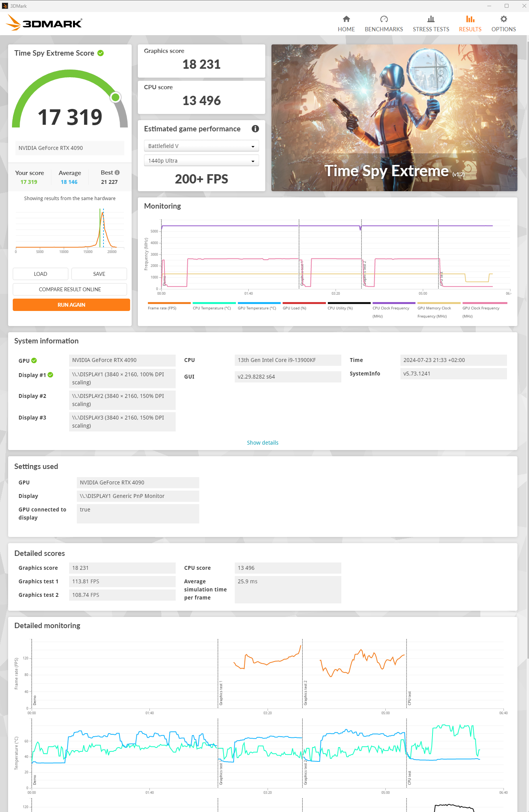The height and width of the screenshot is (812, 529).
Task: Go to the BENCHMARKS tab
Action: click(383, 24)
